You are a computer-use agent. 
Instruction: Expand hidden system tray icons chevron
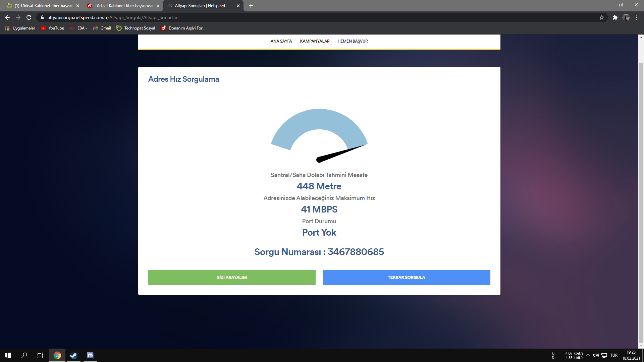click(588, 355)
